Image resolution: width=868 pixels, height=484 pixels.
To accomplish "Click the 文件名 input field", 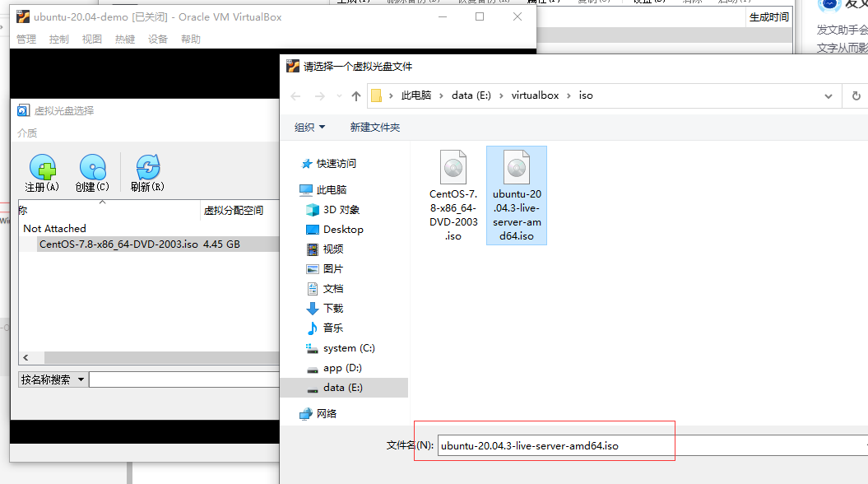I will [652, 445].
